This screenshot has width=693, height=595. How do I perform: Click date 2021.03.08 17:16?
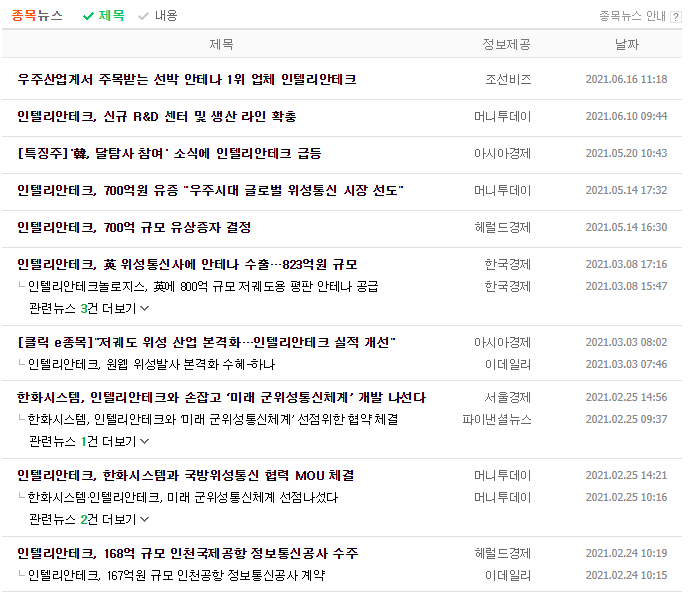627,264
